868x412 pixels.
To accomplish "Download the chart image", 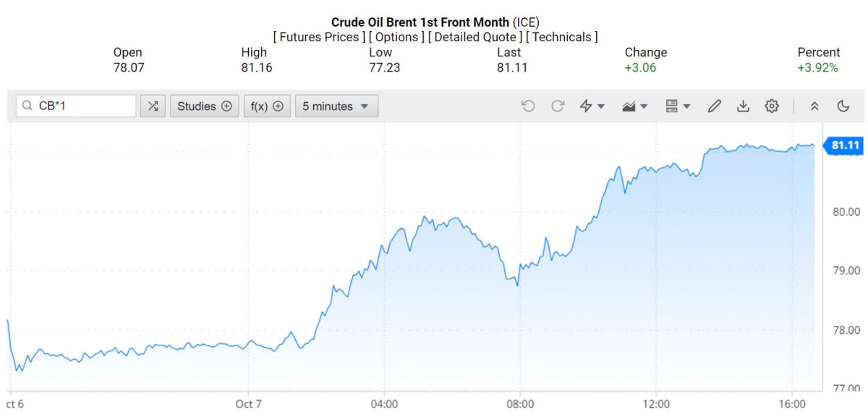I will coord(743,106).
